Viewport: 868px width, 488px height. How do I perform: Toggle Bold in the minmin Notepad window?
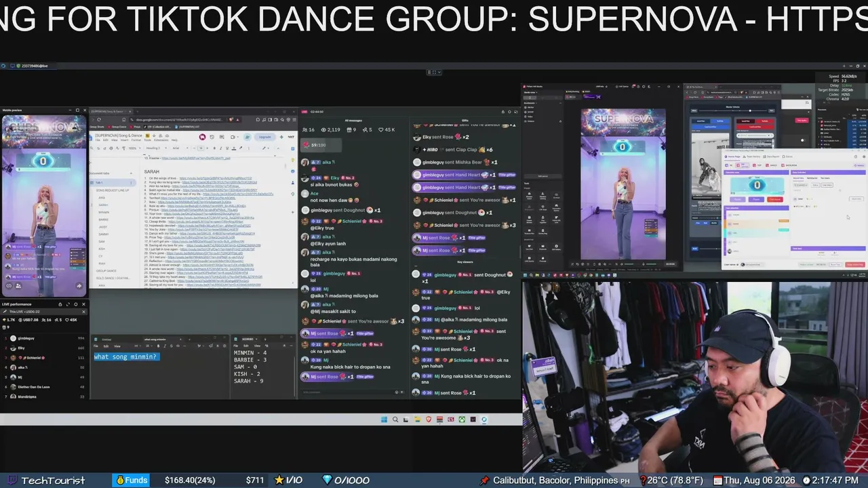coord(158,346)
